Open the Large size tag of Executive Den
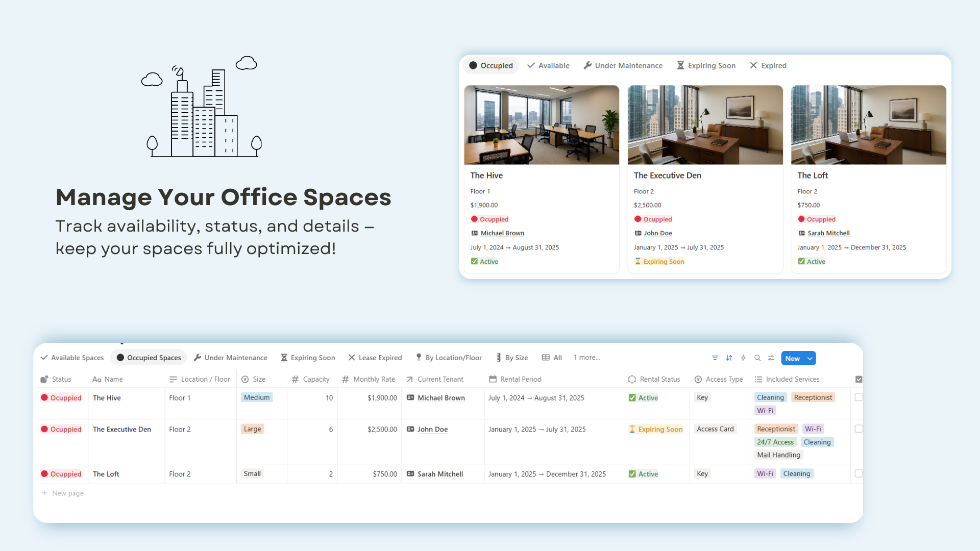 coord(252,429)
